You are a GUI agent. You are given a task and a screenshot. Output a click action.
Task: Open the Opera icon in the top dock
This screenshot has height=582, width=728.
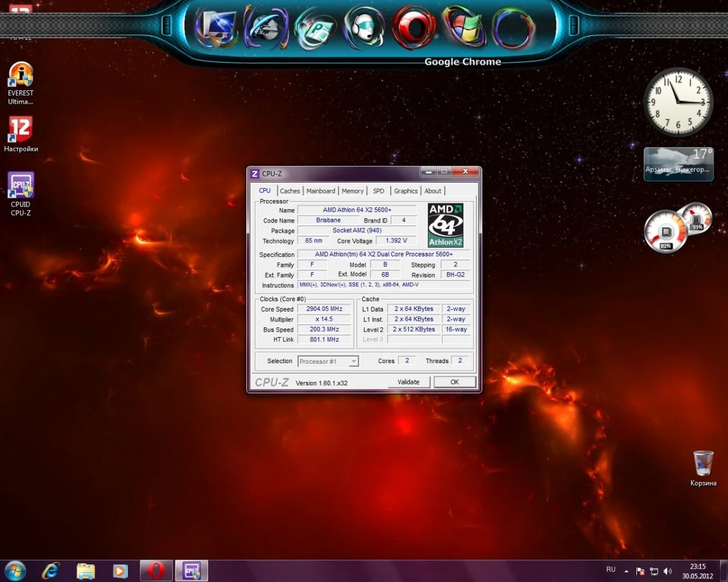pos(413,27)
